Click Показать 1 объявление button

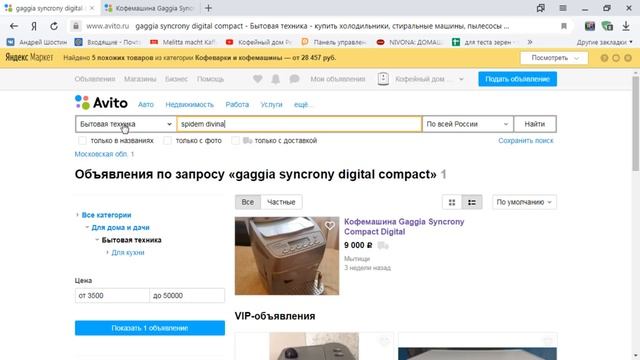point(150,328)
